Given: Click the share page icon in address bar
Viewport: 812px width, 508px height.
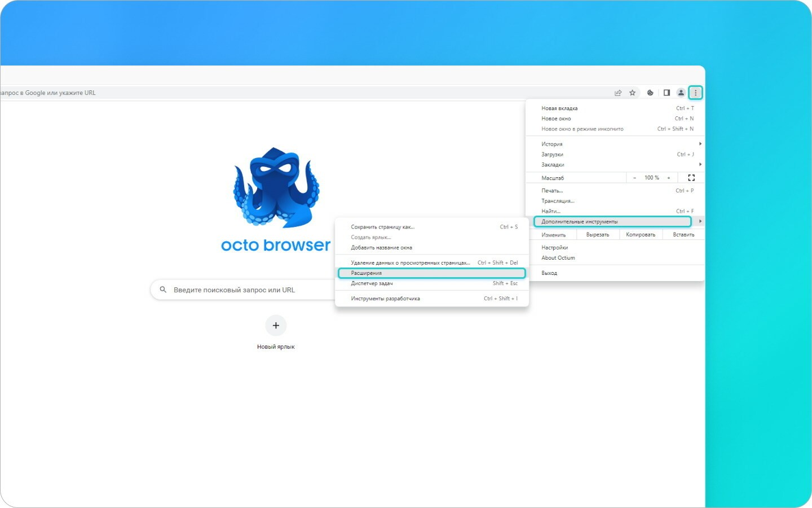Looking at the screenshot, I should click(618, 93).
